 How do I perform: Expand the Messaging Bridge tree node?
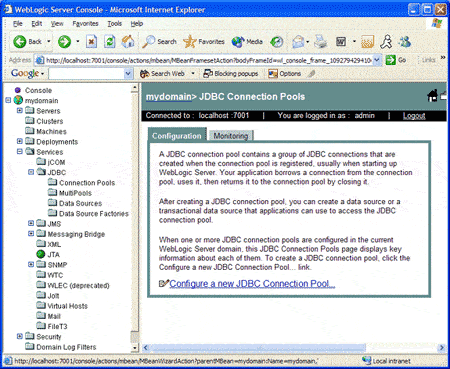click(31, 234)
